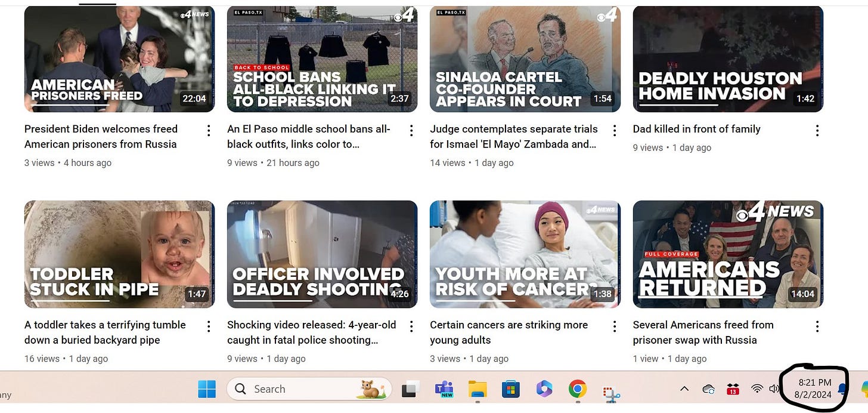Image resolution: width=868 pixels, height=413 pixels.
Task: Click the red tray icon with 13 badge
Action: [x=733, y=389]
